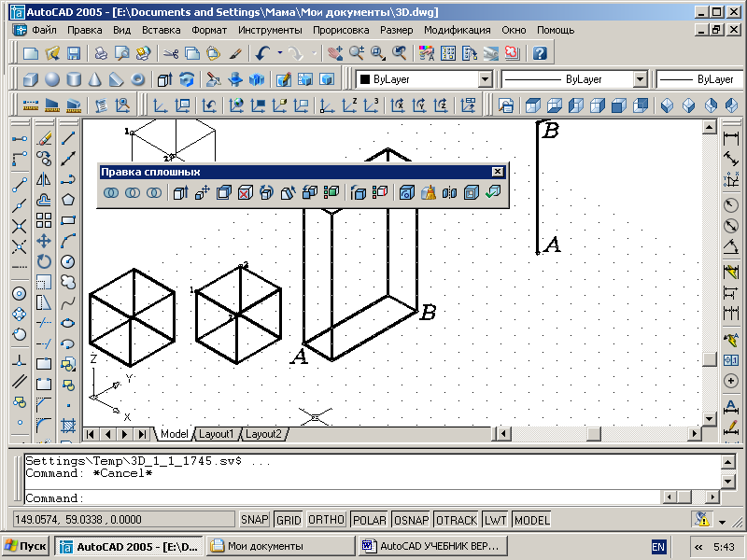Image resolution: width=747 pixels, height=560 pixels.
Task: Select the Array modify tool
Action: click(x=44, y=220)
